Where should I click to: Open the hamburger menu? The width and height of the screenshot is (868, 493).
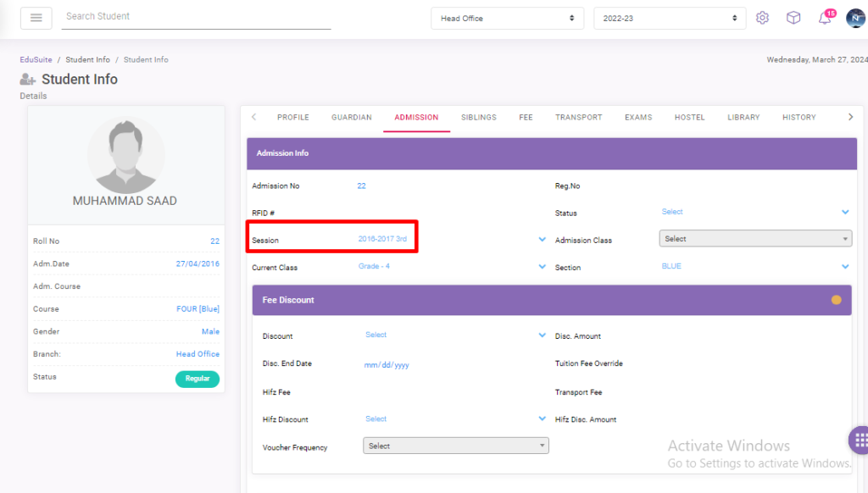(36, 18)
